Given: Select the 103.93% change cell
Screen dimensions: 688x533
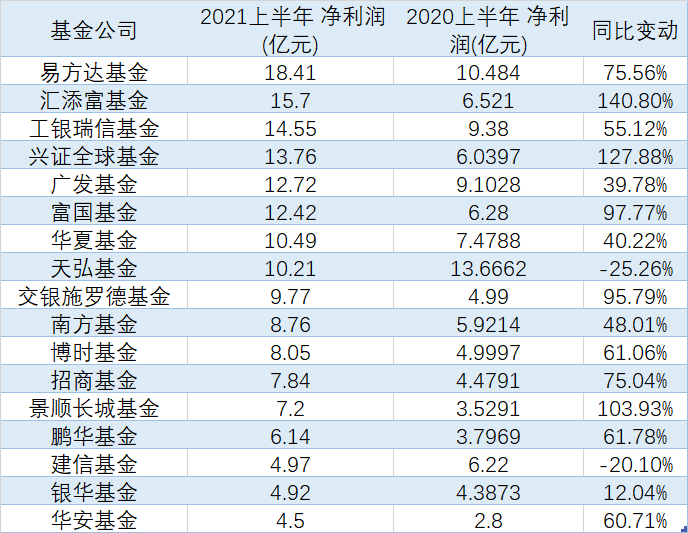Looking at the screenshot, I should click(x=635, y=407).
